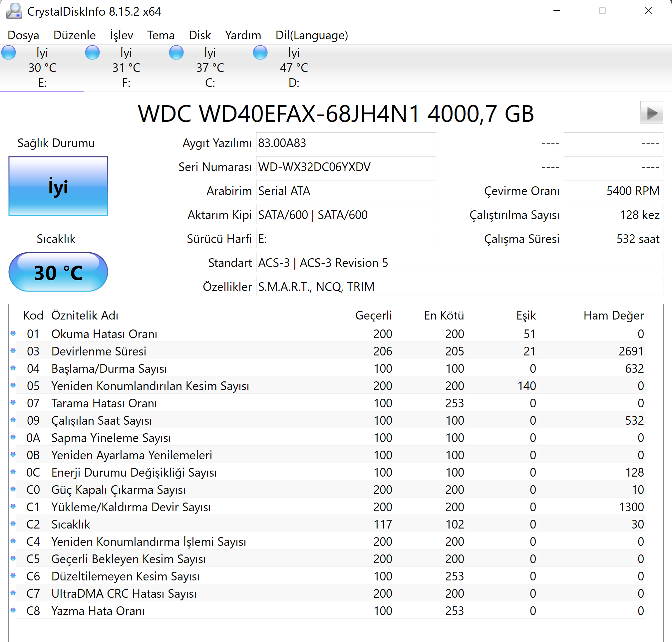Open the Dil(Language) menu
Viewport: 672px width, 642px height.
(311, 35)
